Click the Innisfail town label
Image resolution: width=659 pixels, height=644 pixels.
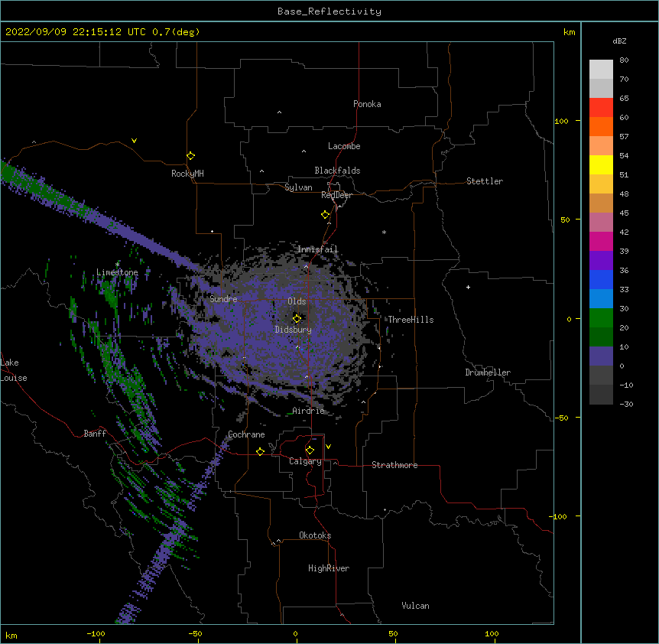click(317, 249)
